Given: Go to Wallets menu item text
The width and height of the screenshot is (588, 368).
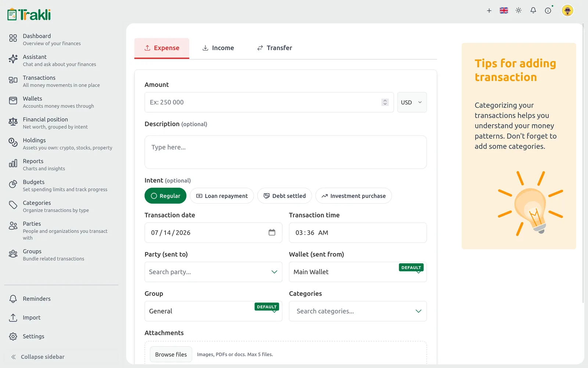Looking at the screenshot, I should (x=32, y=99).
